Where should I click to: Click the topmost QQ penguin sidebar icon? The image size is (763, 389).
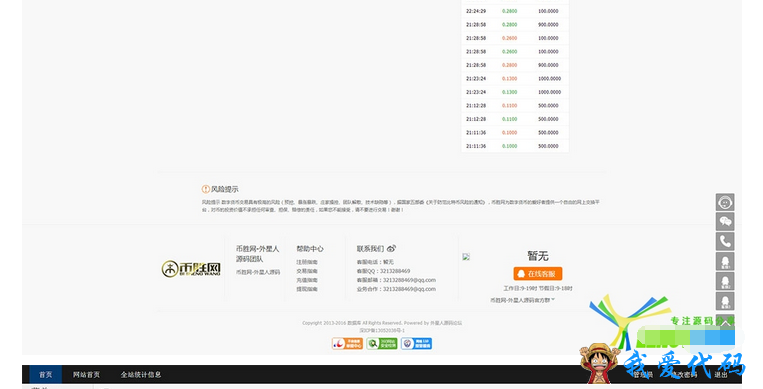(725, 261)
